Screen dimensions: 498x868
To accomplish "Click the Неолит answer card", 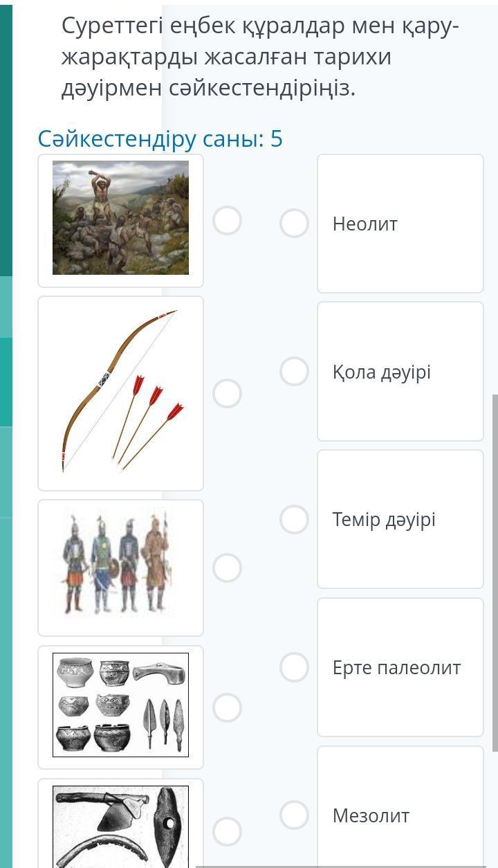I will coord(400,224).
